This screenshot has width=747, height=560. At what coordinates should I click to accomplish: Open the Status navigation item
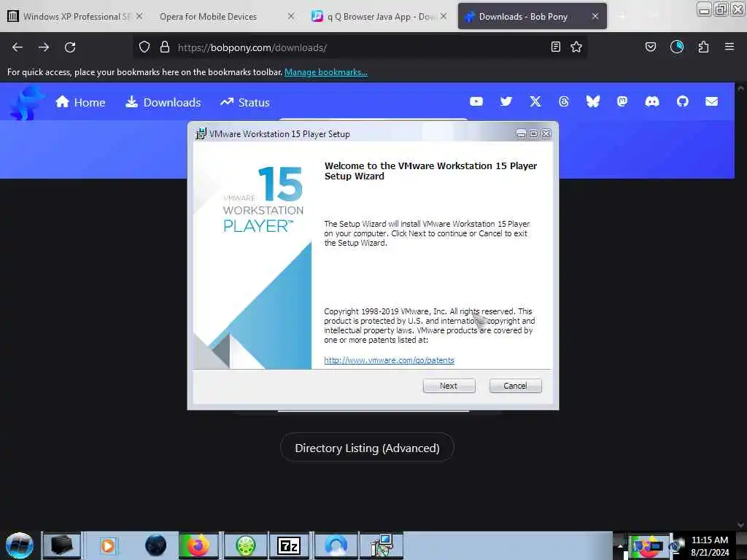point(245,102)
